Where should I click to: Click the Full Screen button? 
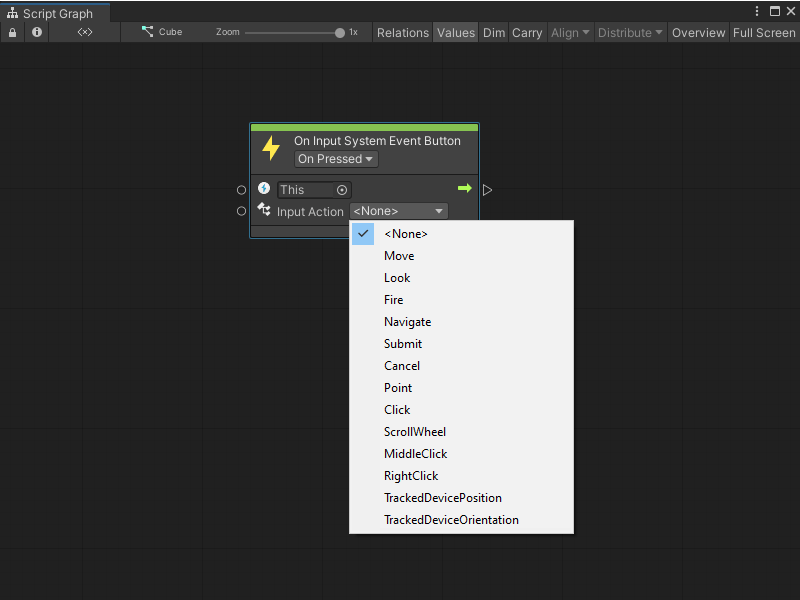[x=764, y=32]
